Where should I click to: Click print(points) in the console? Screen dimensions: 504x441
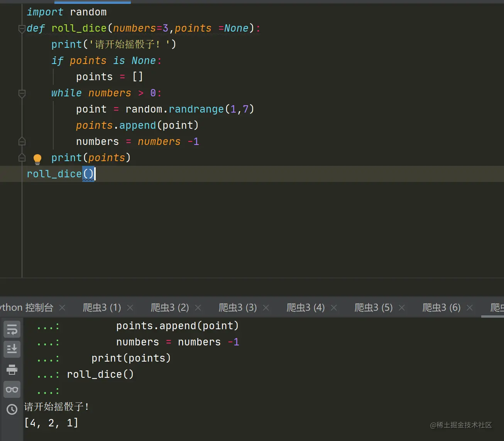pyautogui.click(x=131, y=359)
